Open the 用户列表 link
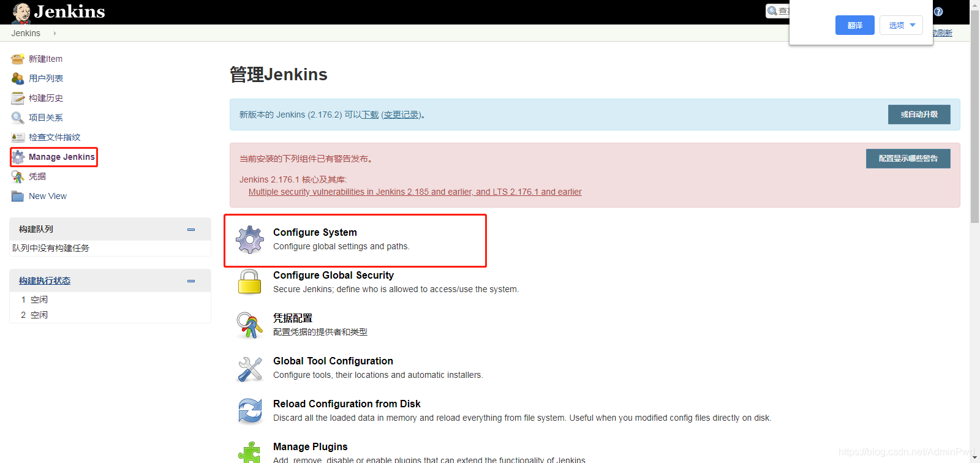980x463 pixels. 46,78
